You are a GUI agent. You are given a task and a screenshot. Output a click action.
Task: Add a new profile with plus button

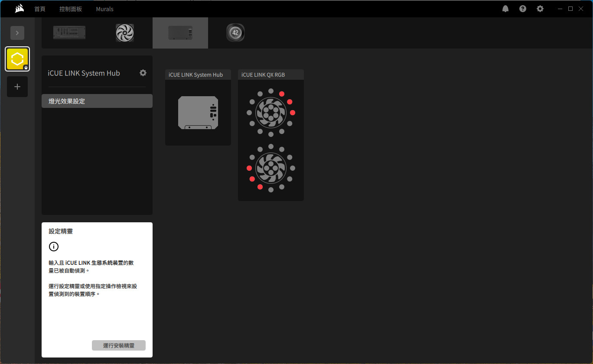point(17,87)
